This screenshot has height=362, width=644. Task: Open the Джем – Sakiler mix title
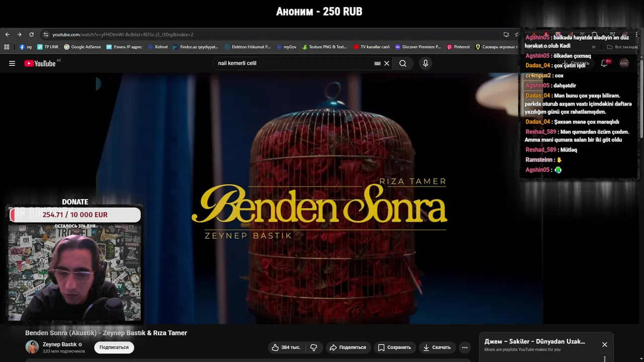point(535,341)
